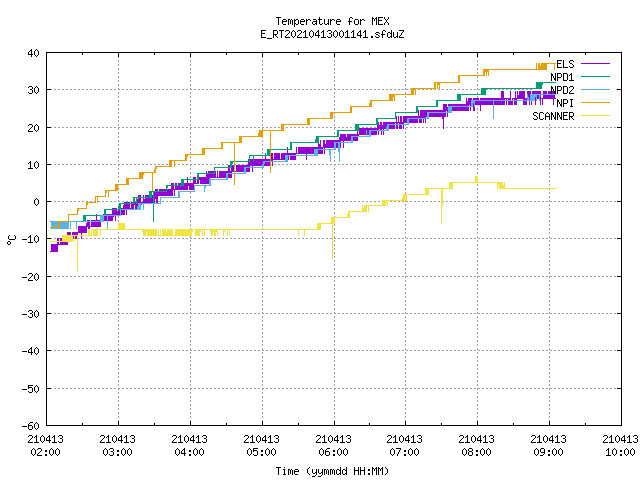Click the x-axis title 'Time (yymmdd HH:MM)'
Image resolution: width=640 pixels, height=480 pixels.
click(x=332, y=471)
